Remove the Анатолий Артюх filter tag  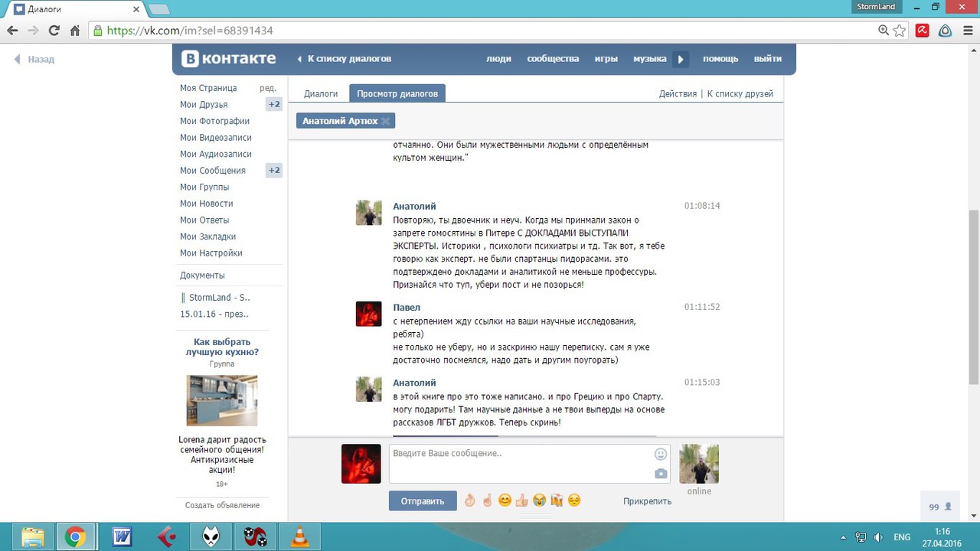tap(386, 121)
